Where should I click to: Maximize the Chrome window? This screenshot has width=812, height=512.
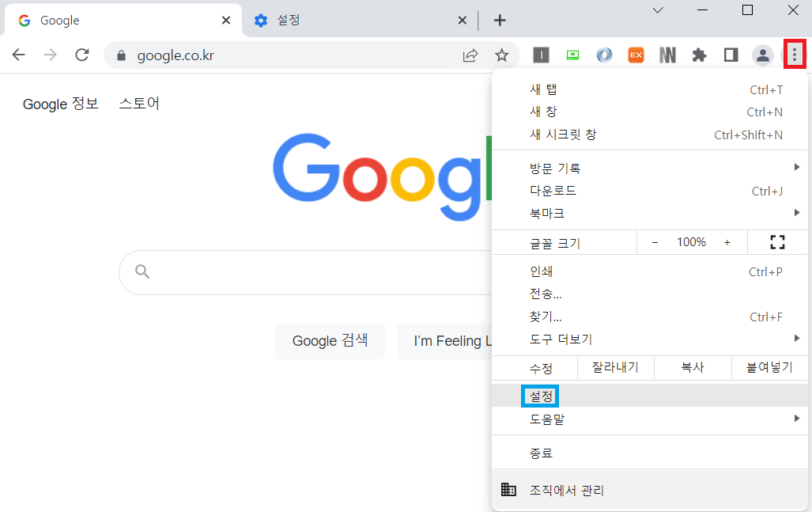(747, 10)
